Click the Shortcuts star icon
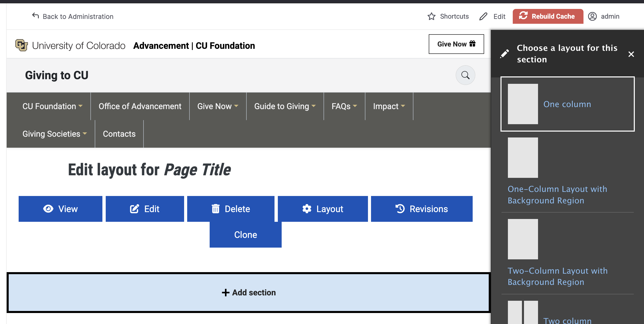 (432, 16)
